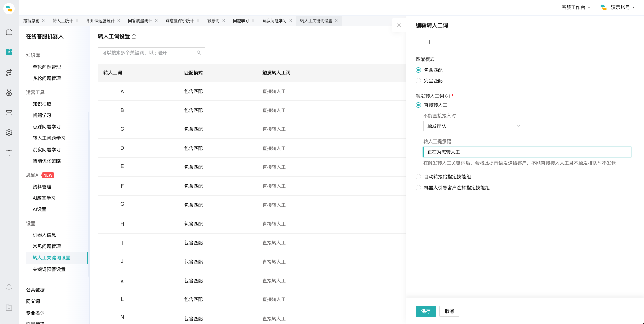Click the 转人工提示语 text field
The width and height of the screenshot is (644, 324).
pos(527,152)
